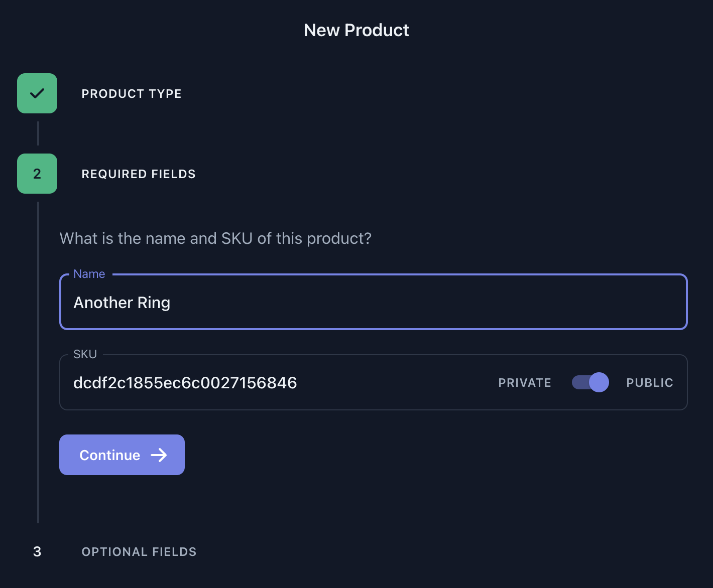
Task: Click the toggle switch knob
Action: pos(599,382)
